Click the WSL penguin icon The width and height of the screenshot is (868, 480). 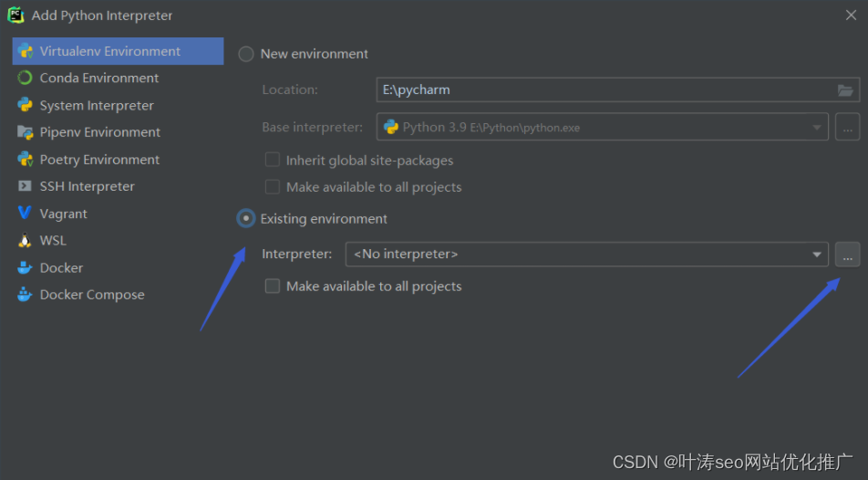[x=25, y=241]
